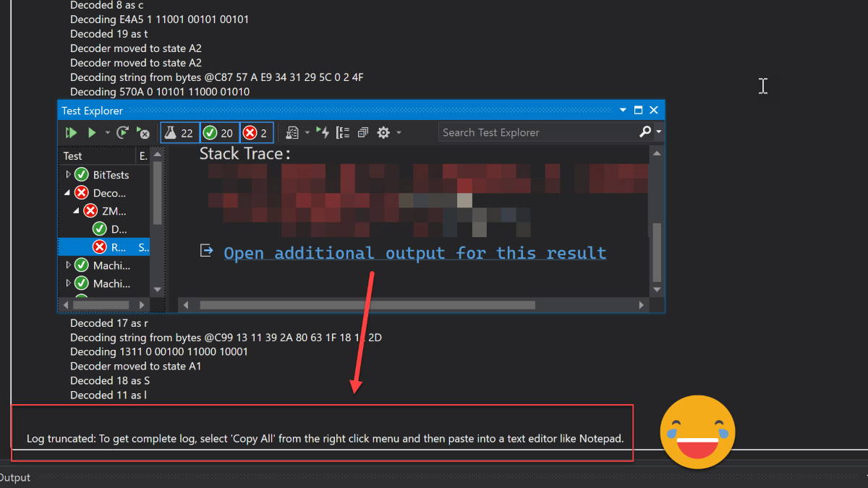Open the settings gear dropdown arrow
This screenshot has width=868, height=488.
(397, 132)
